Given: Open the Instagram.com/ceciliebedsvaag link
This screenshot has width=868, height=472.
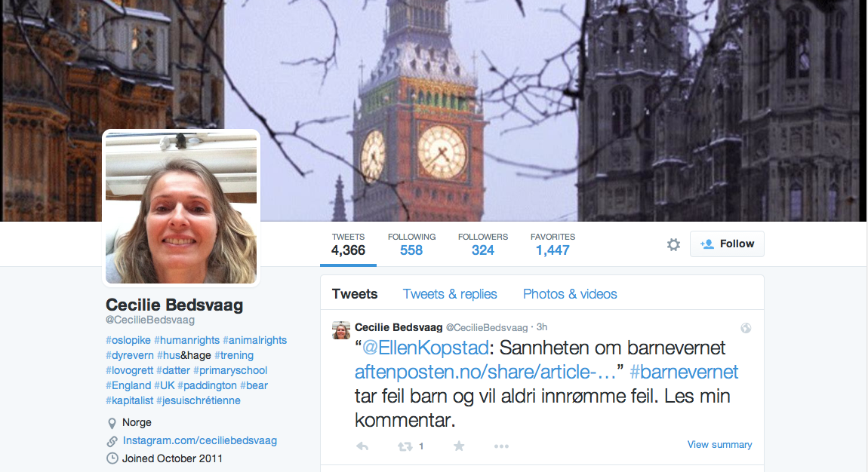Looking at the screenshot, I should pyautogui.click(x=200, y=440).
